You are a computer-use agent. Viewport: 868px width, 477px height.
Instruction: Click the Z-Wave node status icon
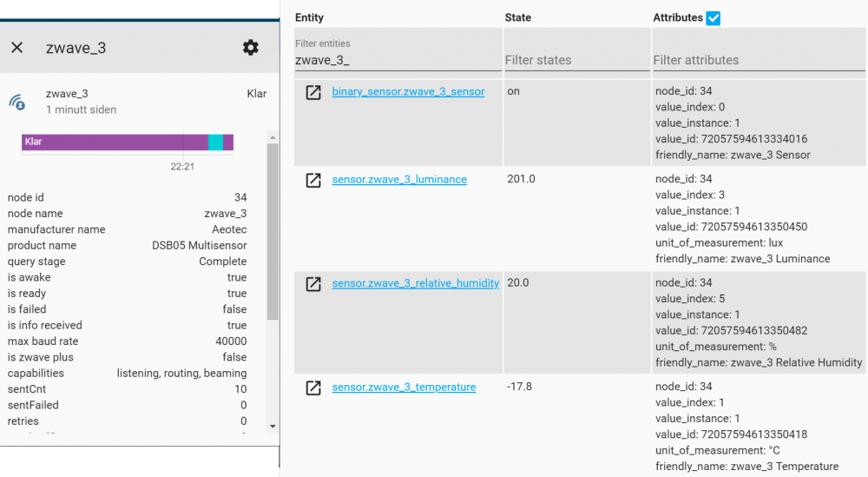(17, 102)
